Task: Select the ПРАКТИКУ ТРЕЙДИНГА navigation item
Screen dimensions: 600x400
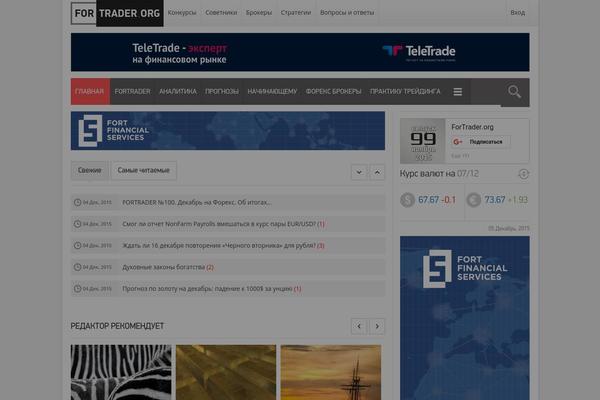Action: tap(405, 91)
